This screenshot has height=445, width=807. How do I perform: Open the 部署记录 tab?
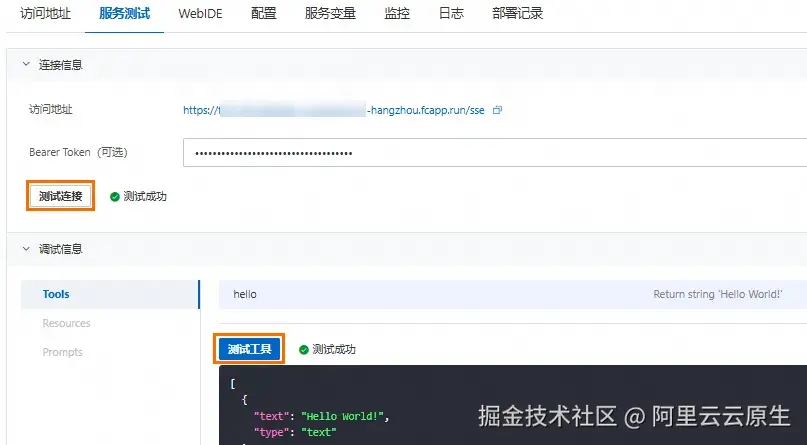click(517, 13)
